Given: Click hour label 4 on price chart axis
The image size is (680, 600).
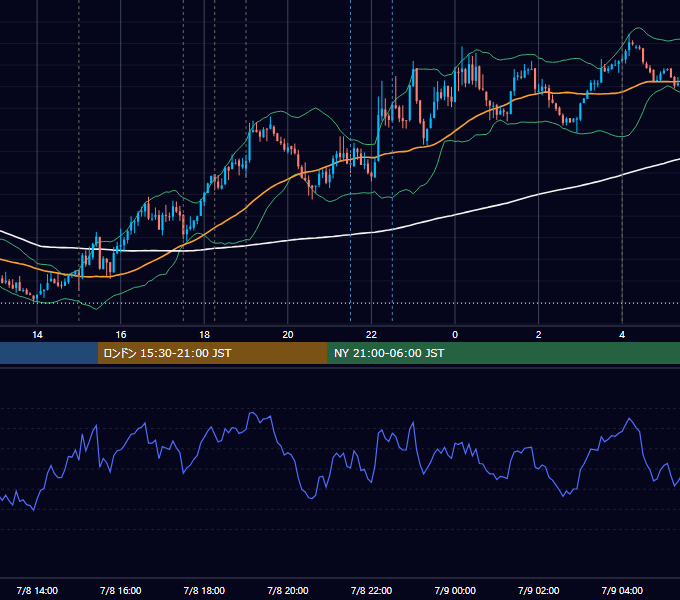Looking at the screenshot, I should (x=622, y=335).
